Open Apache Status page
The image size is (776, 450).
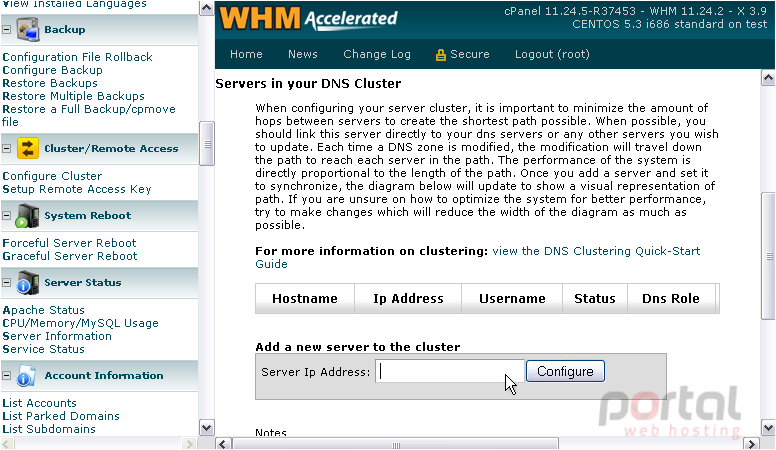(x=44, y=310)
